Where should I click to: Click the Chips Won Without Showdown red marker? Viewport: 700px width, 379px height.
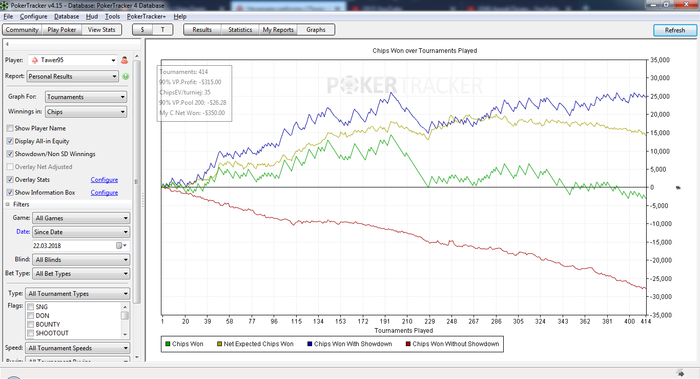point(408,344)
